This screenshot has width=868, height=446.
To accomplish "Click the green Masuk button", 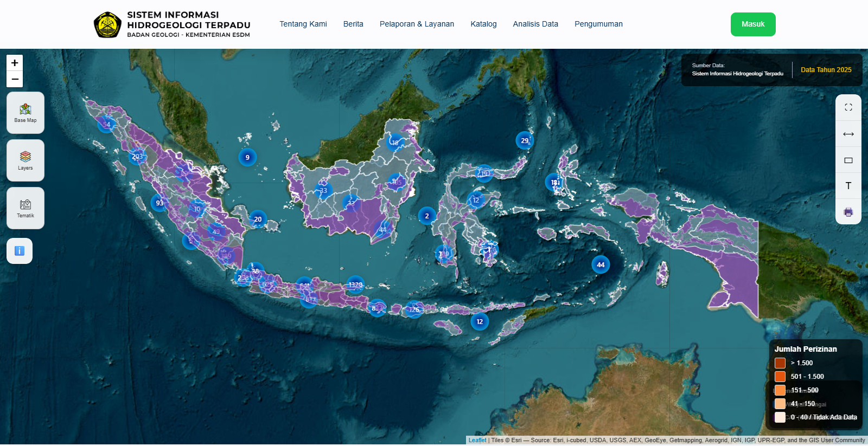I will click(x=753, y=24).
